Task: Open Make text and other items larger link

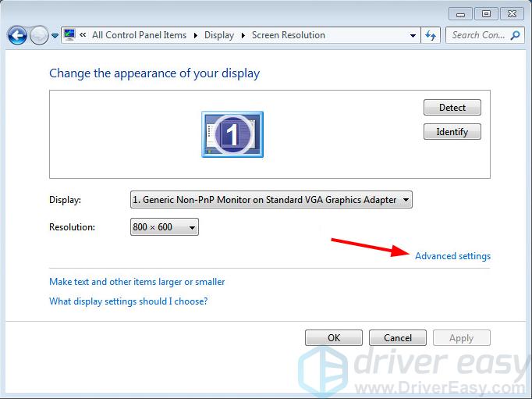Action: 137,282
